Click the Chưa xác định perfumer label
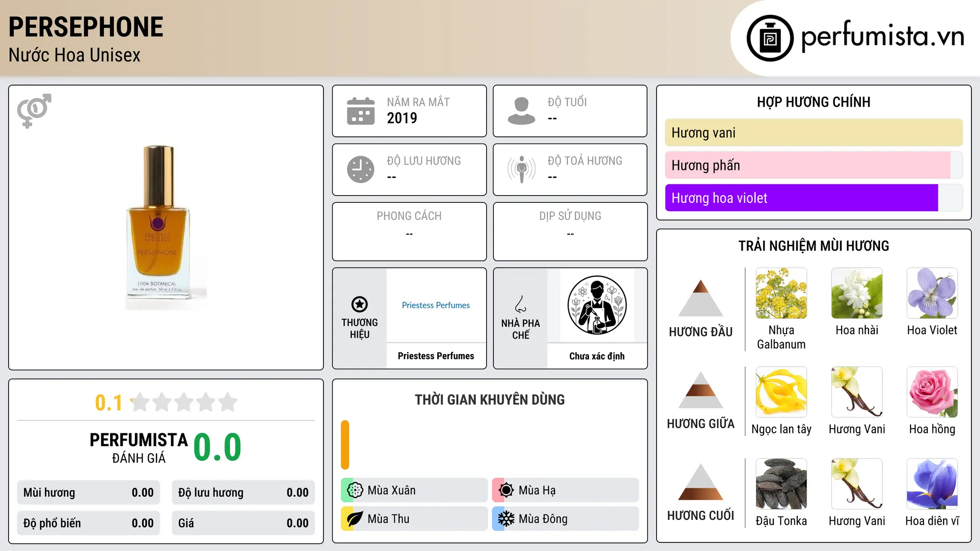This screenshot has height=551, width=980. click(x=597, y=356)
